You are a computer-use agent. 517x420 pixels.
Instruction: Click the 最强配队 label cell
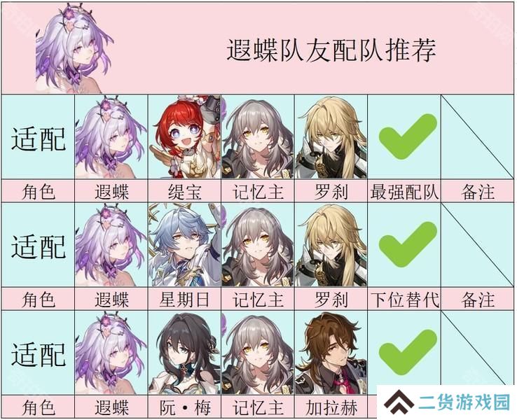tap(404, 191)
